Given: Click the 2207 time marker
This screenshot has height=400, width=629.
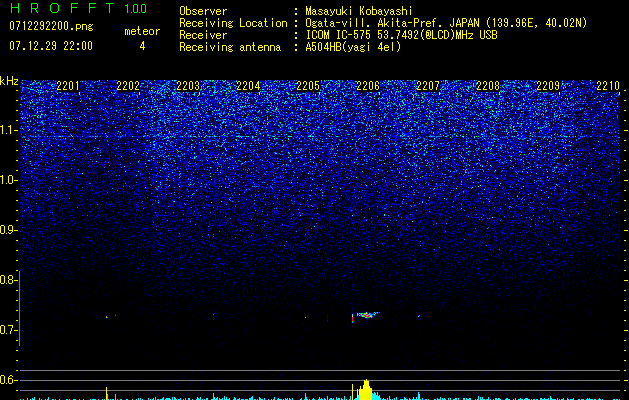Looking at the screenshot, I should click(428, 86).
